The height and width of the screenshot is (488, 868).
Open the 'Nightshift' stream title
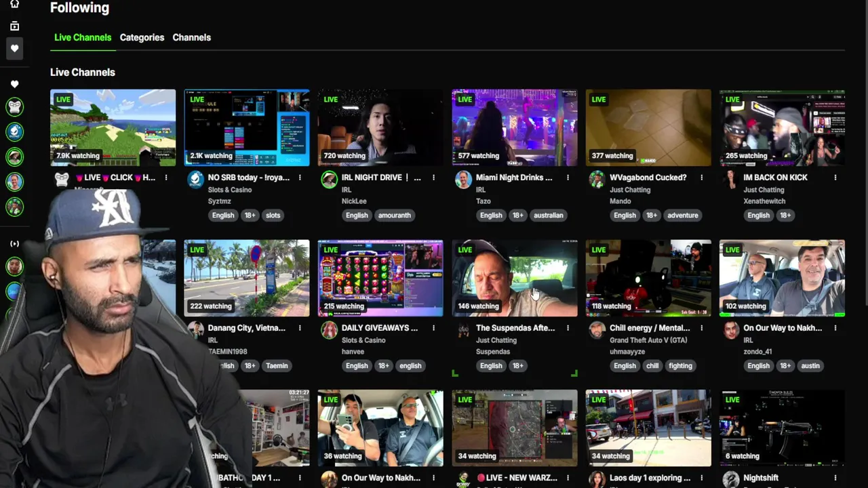761,478
